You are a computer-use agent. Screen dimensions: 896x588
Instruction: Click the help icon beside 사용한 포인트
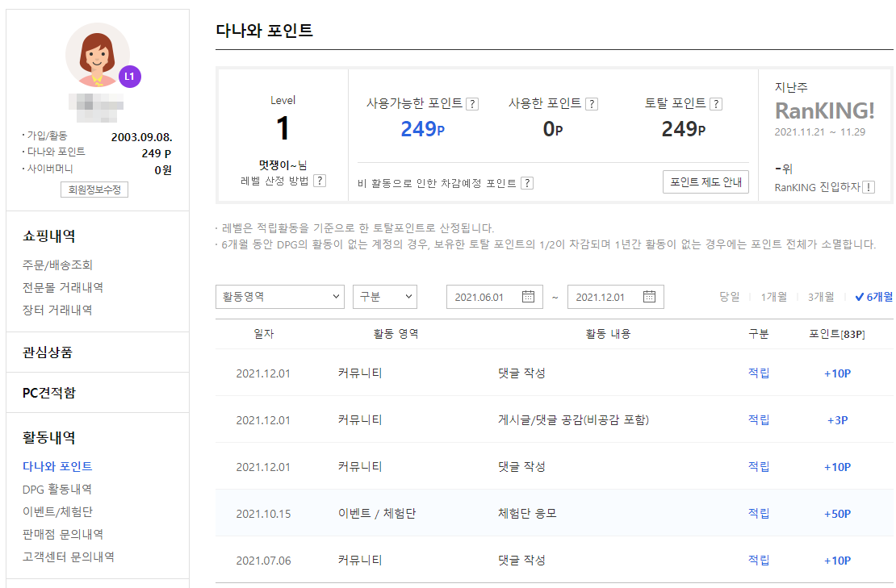[592, 104]
